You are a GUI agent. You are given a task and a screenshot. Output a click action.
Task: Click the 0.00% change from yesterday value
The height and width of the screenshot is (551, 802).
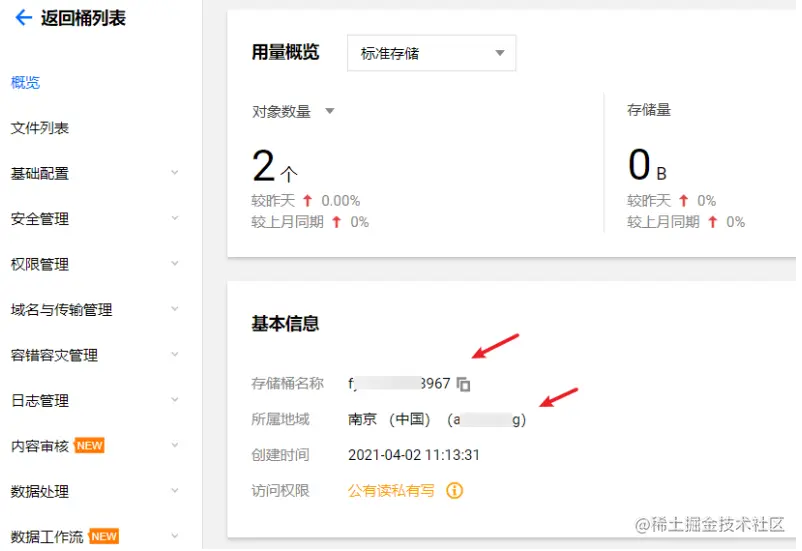point(341,201)
